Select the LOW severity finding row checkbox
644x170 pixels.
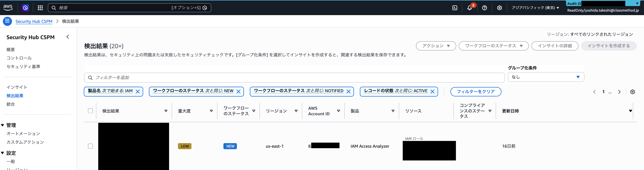pos(91,146)
